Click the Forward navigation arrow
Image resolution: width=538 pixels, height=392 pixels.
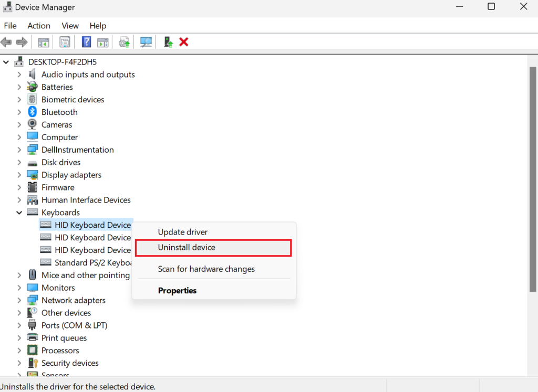pos(22,42)
